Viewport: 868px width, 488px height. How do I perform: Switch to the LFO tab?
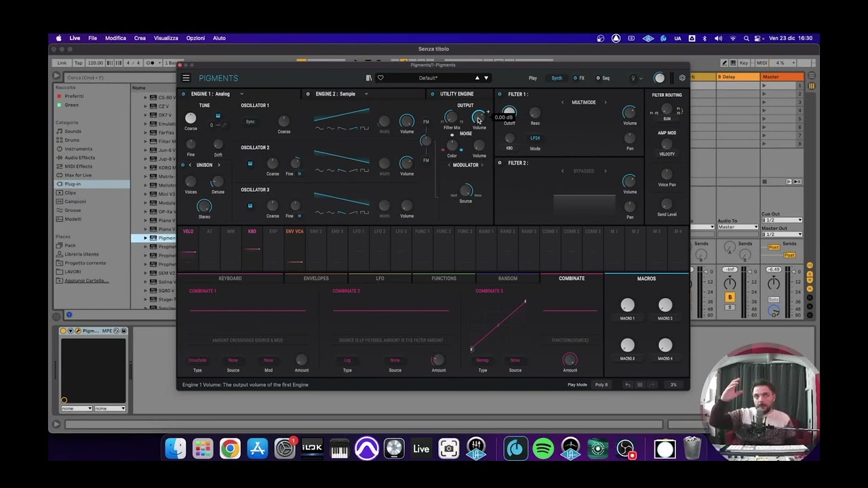(380, 279)
